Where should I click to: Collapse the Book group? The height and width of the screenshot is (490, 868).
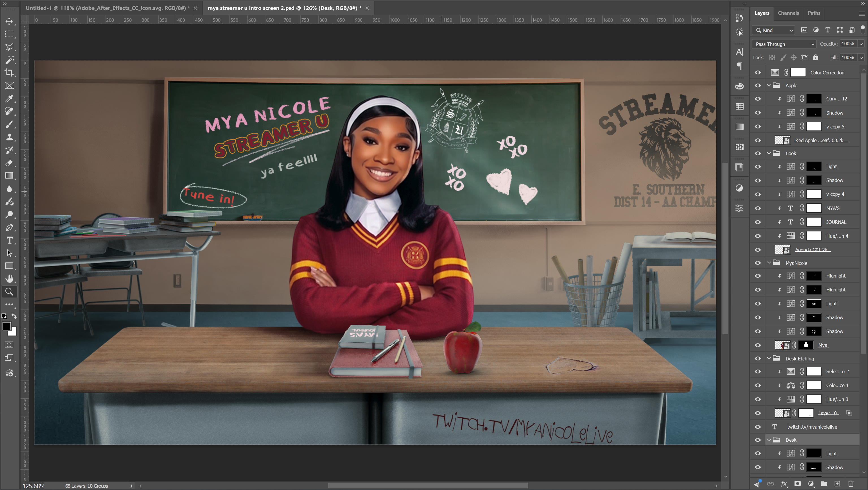[x=769, y=153]
